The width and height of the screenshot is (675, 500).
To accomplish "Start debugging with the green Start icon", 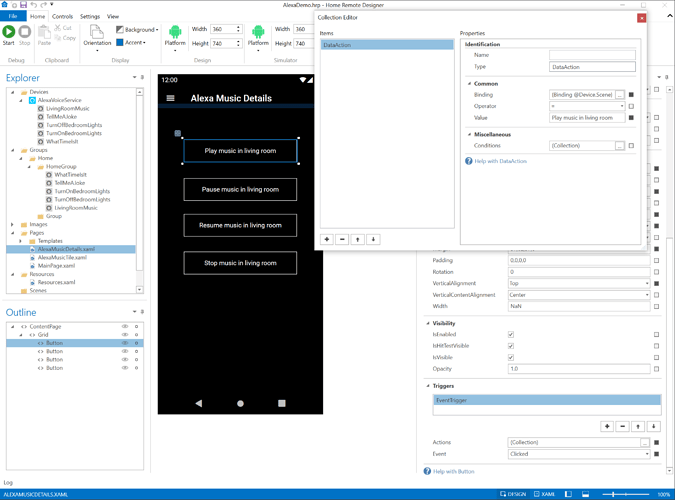I will [9, 32].
